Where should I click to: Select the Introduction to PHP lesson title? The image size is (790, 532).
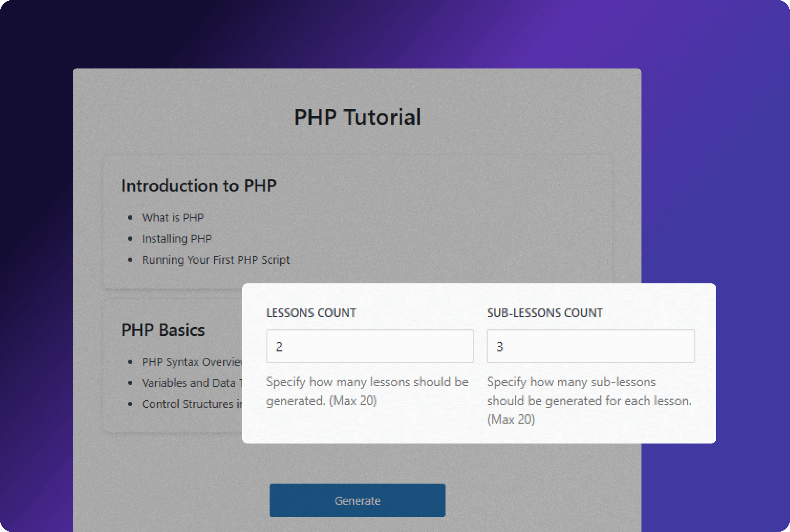(x=199, y=185)
